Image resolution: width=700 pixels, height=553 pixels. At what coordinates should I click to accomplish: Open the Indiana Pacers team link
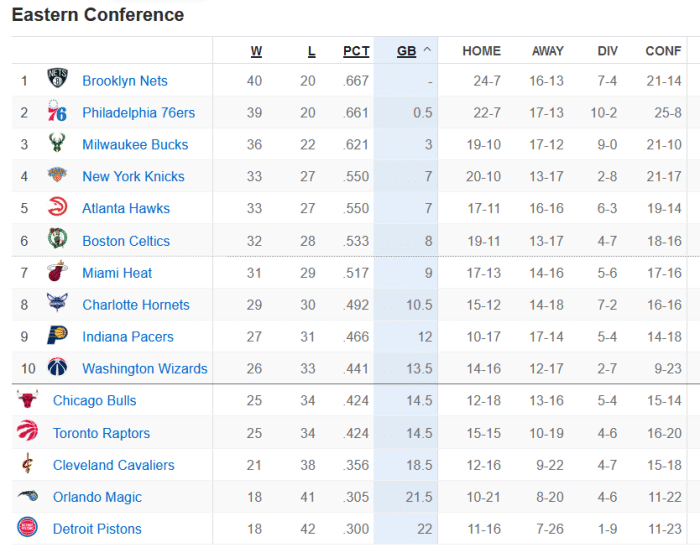tap(127, 337)
